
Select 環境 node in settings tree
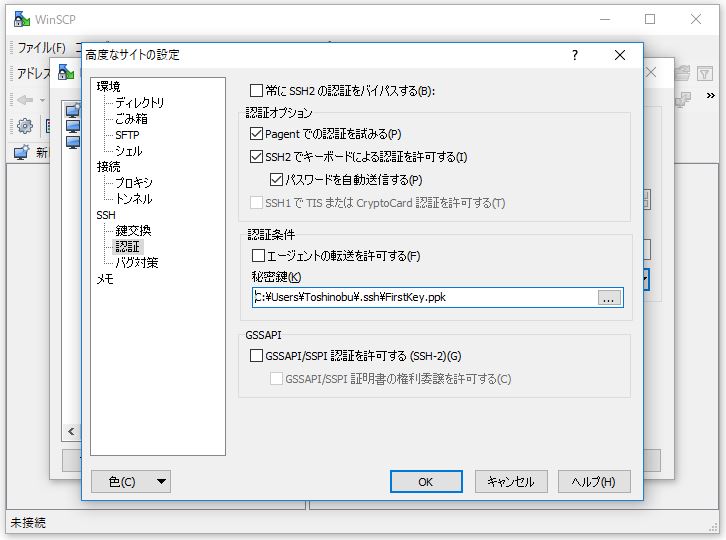coord(108,86)
